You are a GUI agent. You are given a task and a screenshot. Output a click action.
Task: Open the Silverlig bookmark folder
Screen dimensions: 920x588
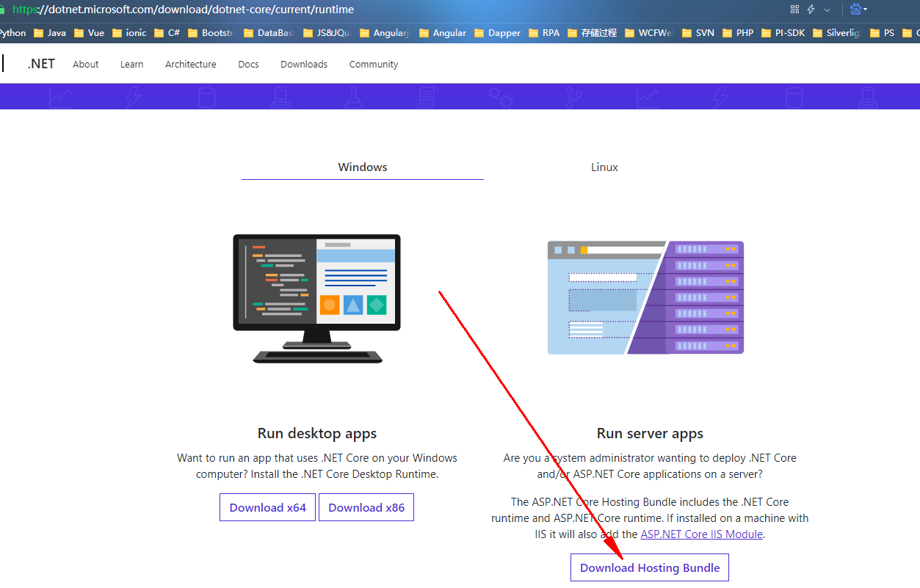(x=836, y=33)
